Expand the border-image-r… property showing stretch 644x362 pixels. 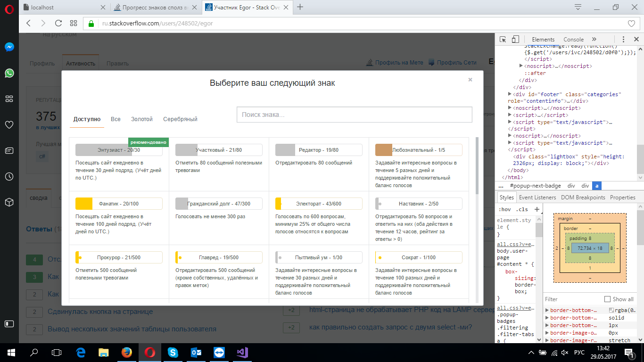[x=547, y=340]
